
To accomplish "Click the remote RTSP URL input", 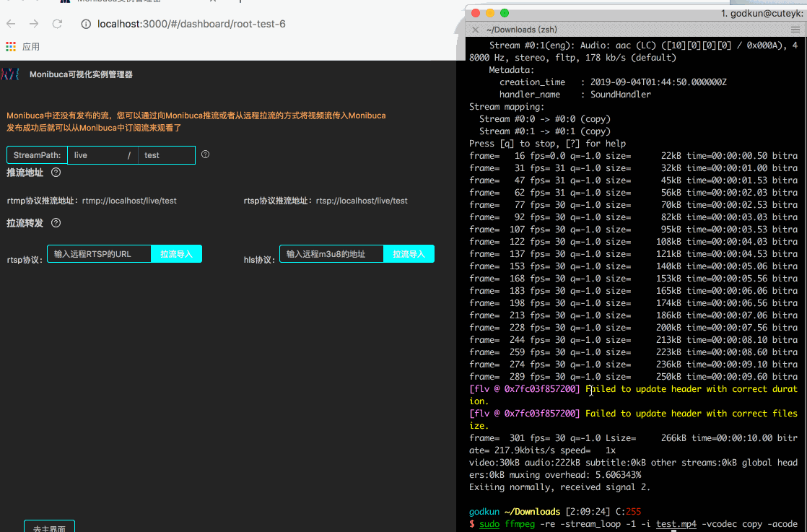I will (x=100, y=253).
